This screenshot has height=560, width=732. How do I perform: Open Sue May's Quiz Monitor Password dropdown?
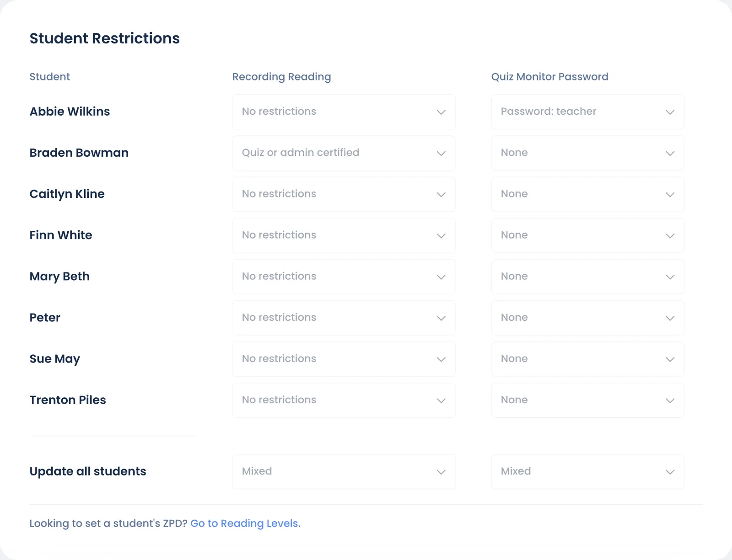click(588, 359)
